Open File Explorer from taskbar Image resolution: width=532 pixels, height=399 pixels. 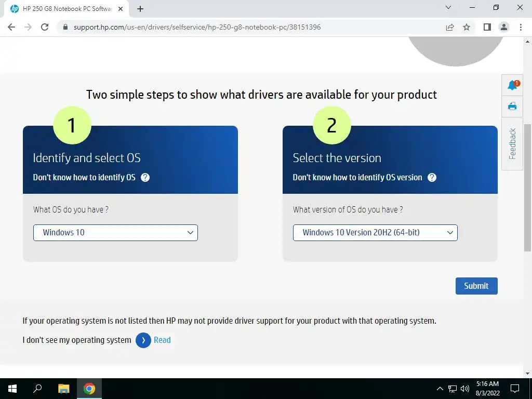click(x=63, y=389)
